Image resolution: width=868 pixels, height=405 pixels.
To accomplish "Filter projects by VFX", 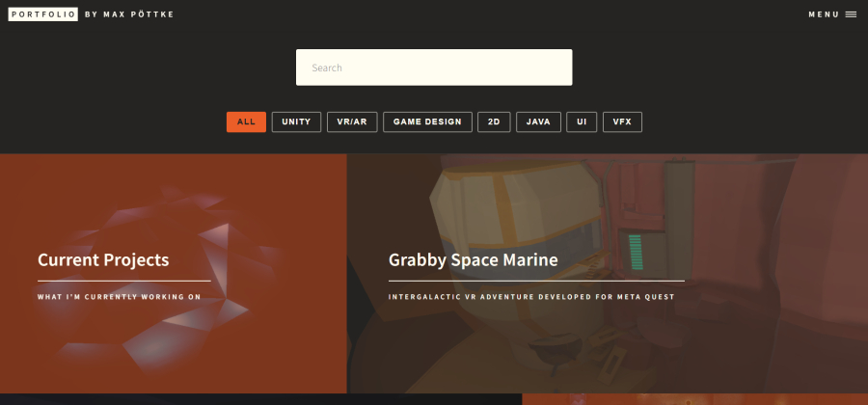I will (622, 121).
